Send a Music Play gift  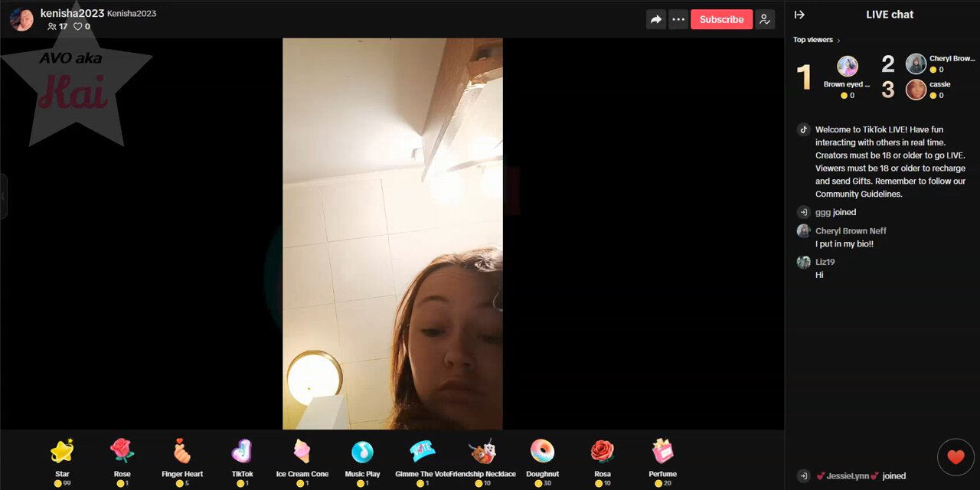point(362,462)
